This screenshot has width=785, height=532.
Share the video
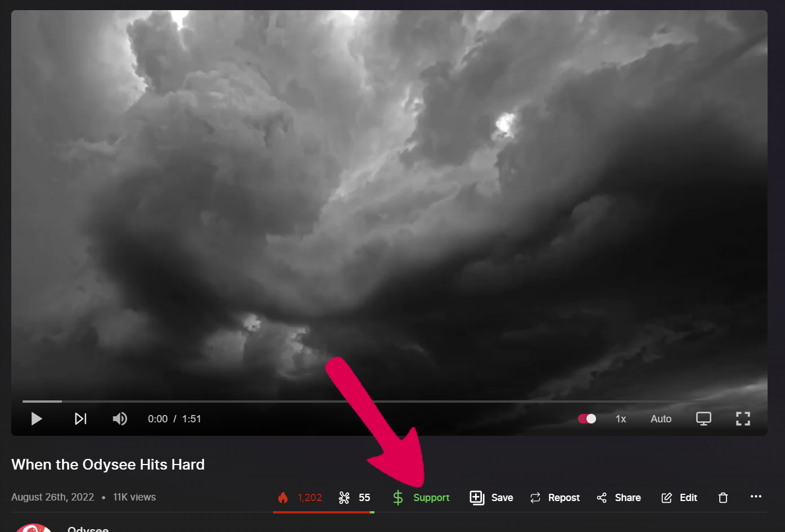[x=619, y=498]
